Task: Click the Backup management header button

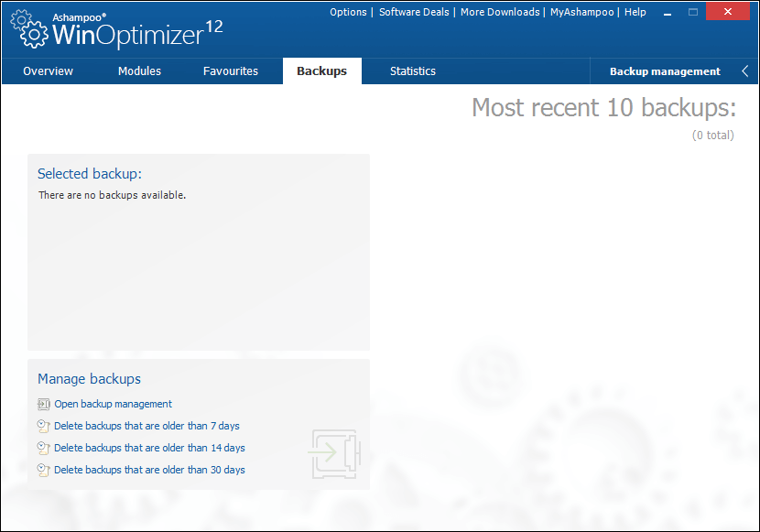Action: pos(665,71)
